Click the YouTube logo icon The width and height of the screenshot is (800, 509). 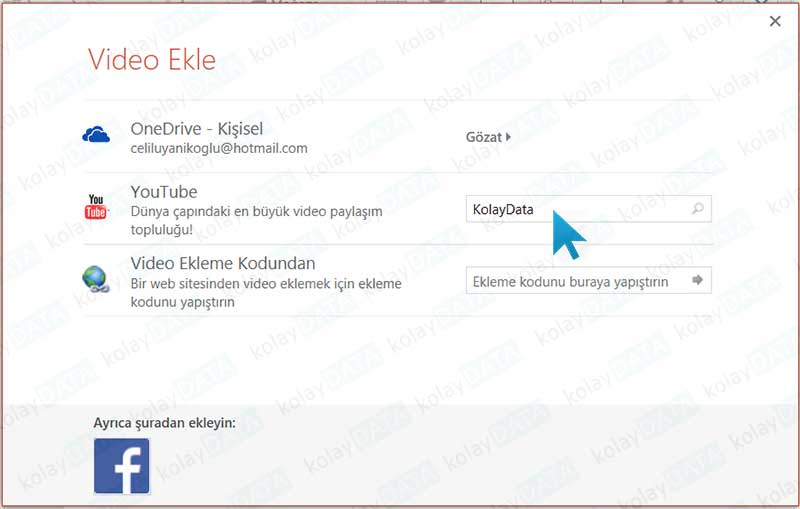click(x=96, y=207)
